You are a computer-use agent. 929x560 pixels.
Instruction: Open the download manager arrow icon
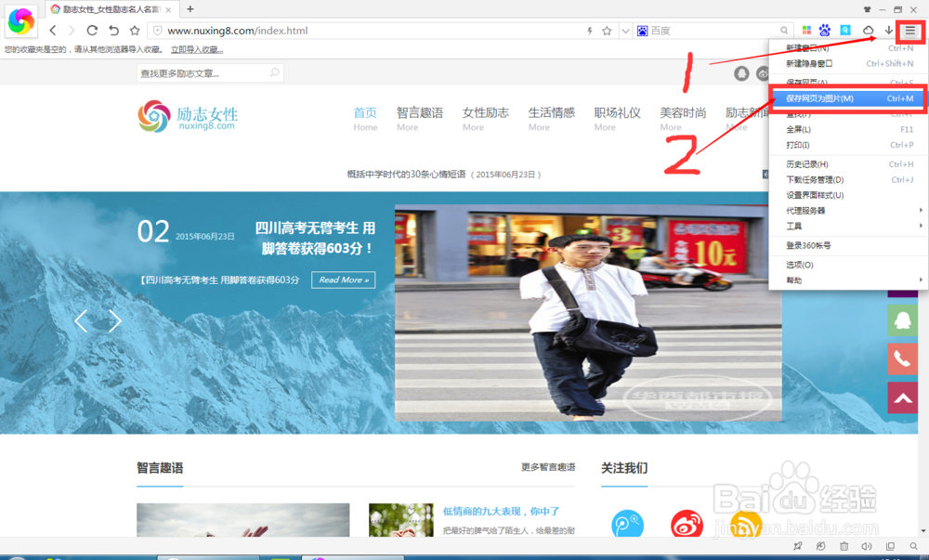coord(888,30)
